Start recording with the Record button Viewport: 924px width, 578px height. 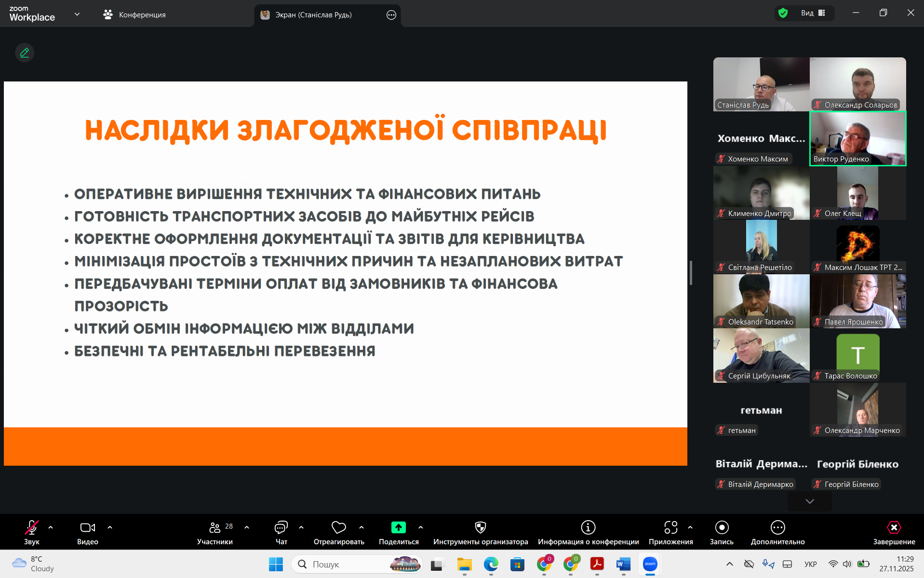[722, 528]
